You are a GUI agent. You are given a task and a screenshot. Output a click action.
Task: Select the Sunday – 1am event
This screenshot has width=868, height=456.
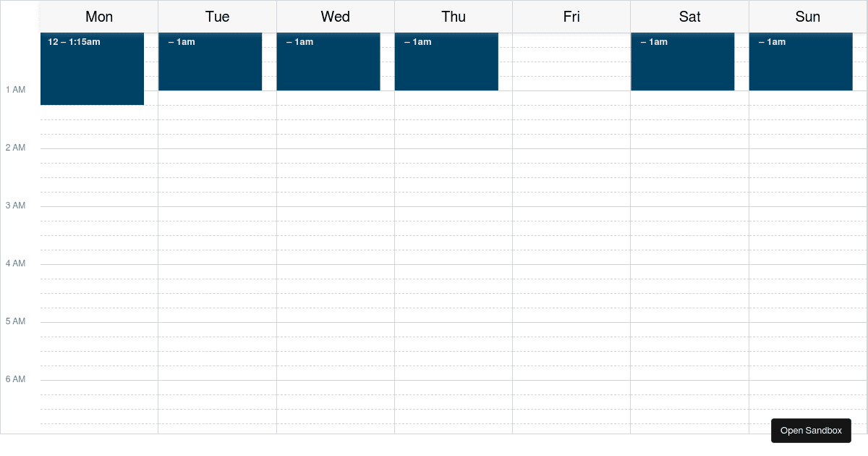click(x=801, y=61)
